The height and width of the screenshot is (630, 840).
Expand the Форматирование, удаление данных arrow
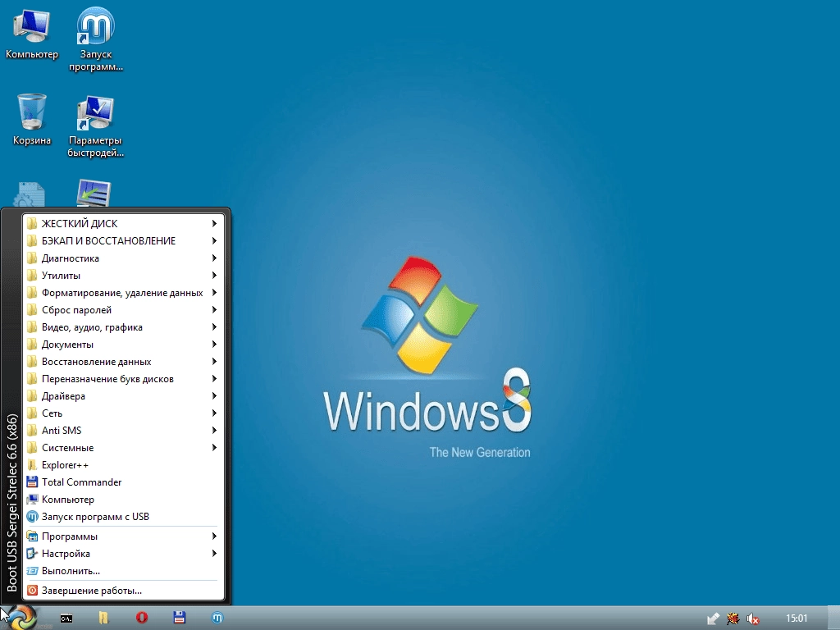tap(214, 293)
